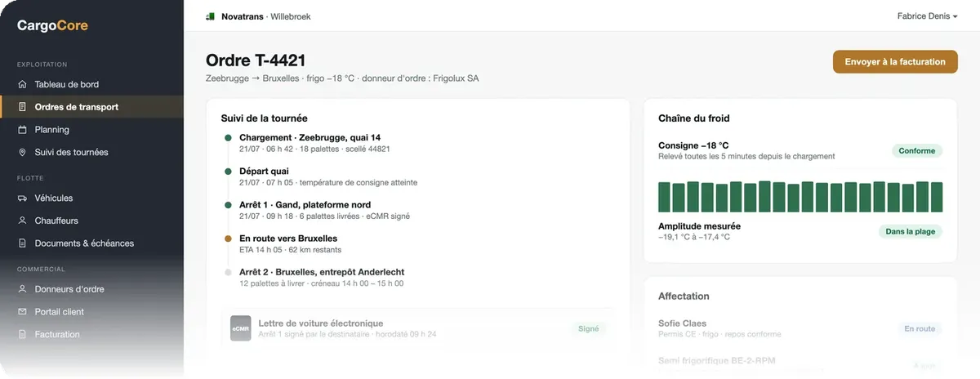Select the En route vers Bruxelles marker
The width and height of the screenshot is (980, 379).
(x=228, y=239)
